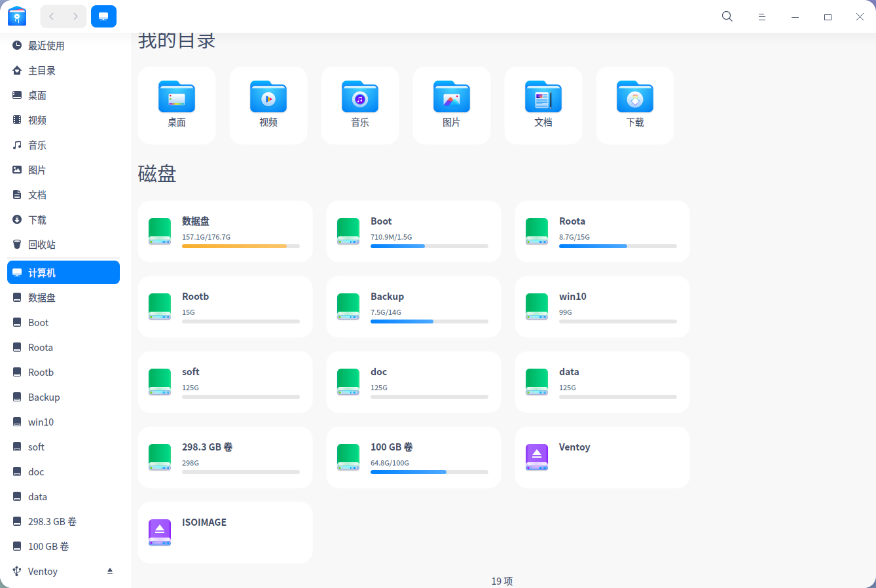
Task: Open data in the sidebar
Action: click(64, 497)
